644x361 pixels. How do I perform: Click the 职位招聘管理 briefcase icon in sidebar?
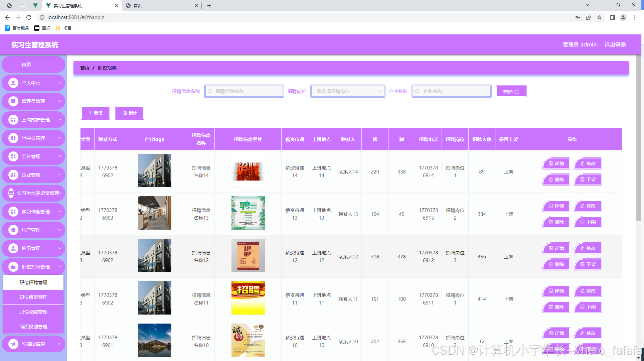[13, 267]
